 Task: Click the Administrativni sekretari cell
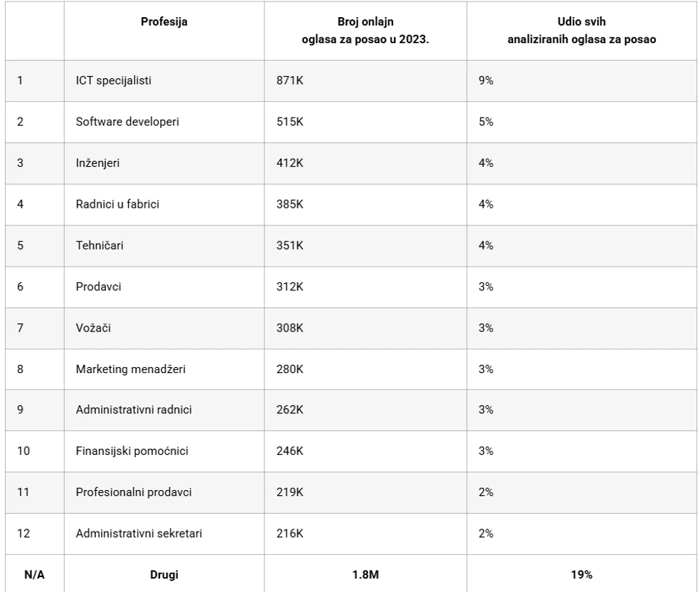(139, 533)
